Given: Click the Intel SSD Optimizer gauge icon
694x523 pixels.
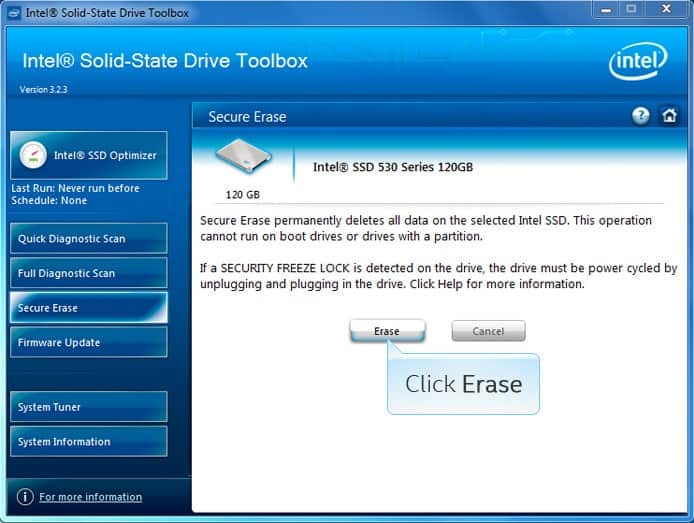Looking at the screenshot, I should (33, 155).
